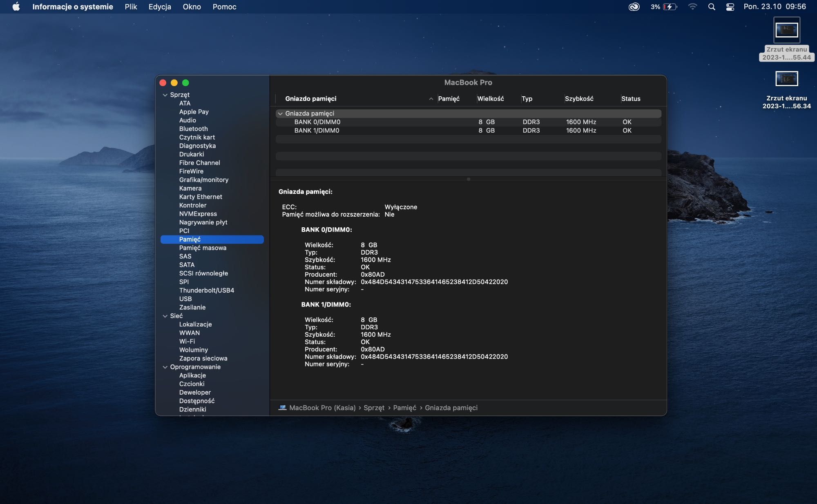The height and width of the screenshot is (504, 817).
Task: Click the green zoom window button
Action: (x=185, y=83)
